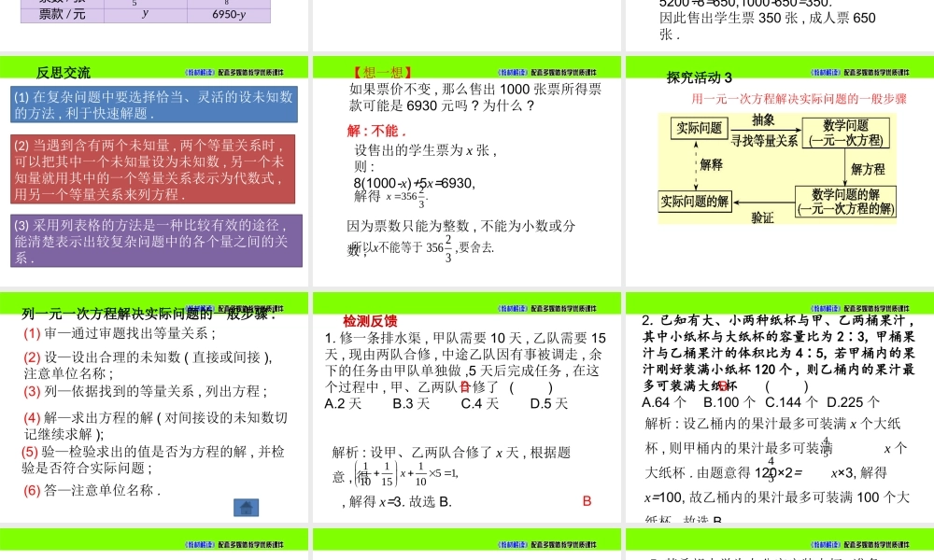Screen dimensions: 934x560
Task: Click the 实际问题的解 flowchart box
Action: click(x=695, y=201)
